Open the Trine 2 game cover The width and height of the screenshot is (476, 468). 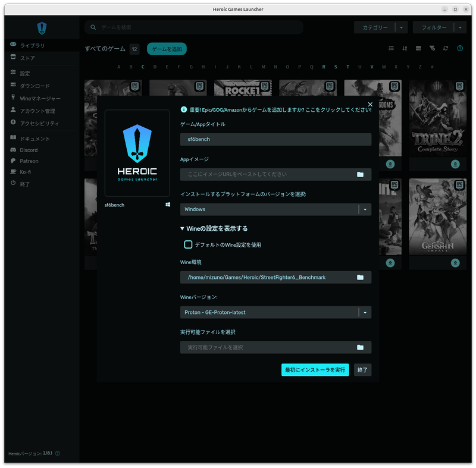tap(437, 118)
